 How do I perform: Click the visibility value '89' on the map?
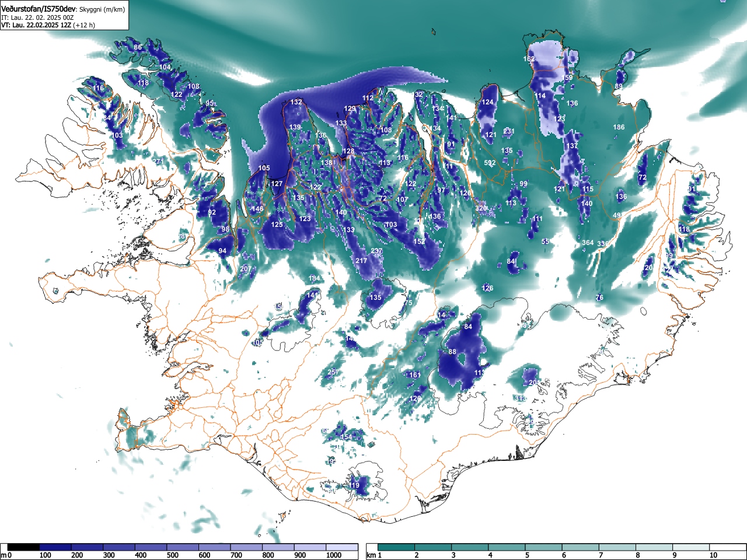(619, 86)
